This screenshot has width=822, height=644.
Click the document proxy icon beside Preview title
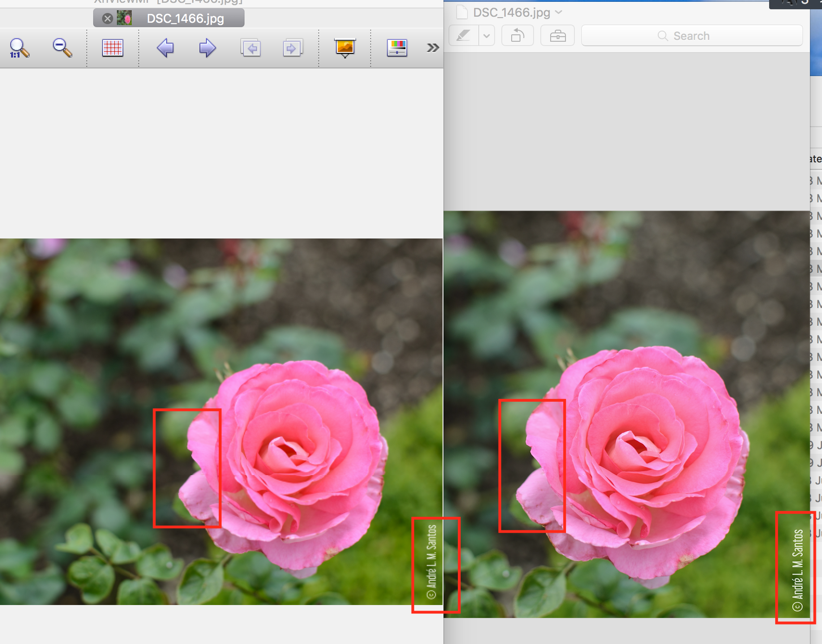462,13
